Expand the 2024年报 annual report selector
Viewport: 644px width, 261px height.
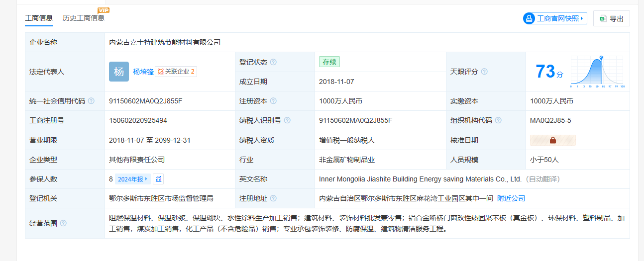tap(132, 179)
